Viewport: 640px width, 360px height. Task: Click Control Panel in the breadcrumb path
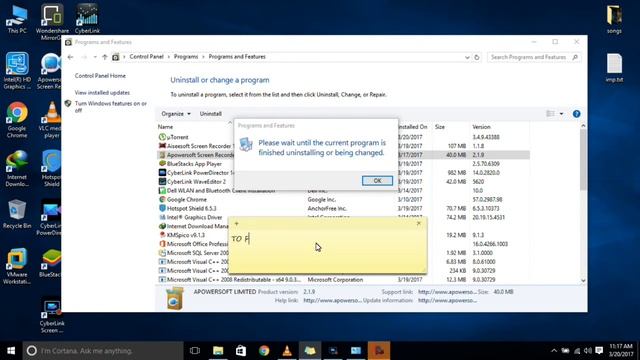click(x=147, y=57)
